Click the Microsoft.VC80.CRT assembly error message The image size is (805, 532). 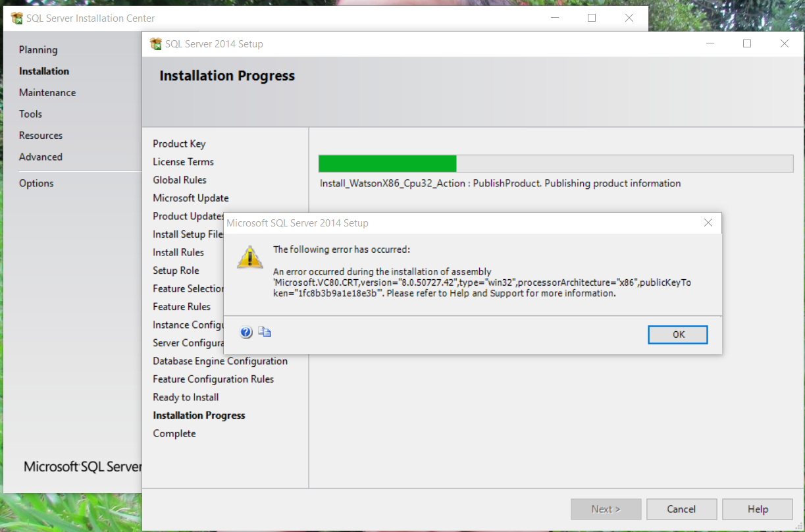482,282
